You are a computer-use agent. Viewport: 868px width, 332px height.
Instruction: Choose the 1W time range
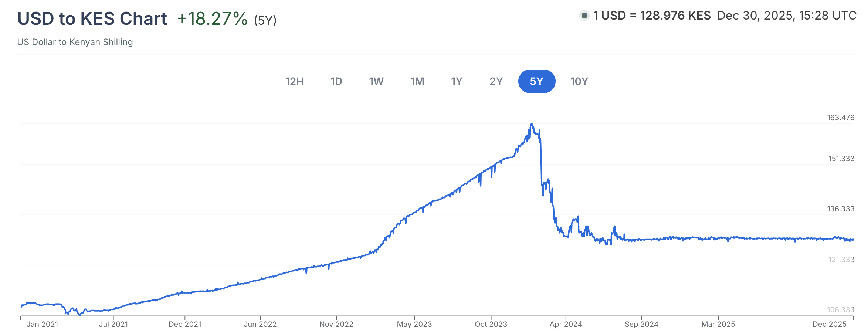coord(376,81)
